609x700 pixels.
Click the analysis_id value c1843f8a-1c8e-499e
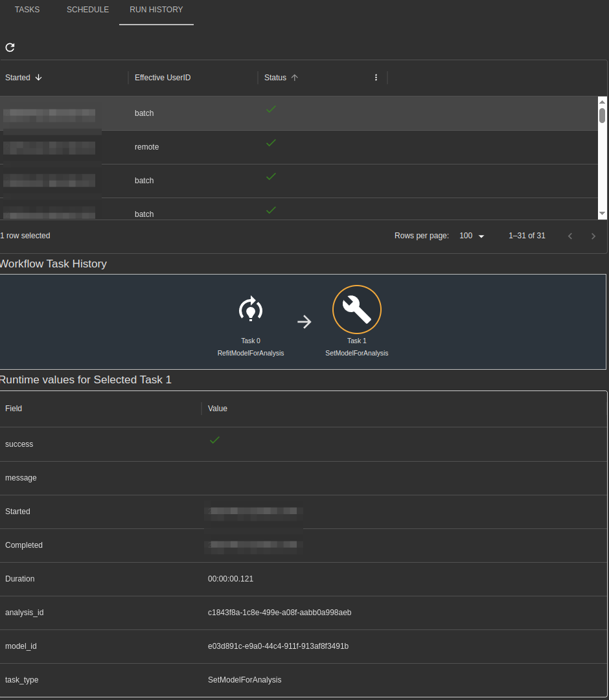tap(280, 613)
